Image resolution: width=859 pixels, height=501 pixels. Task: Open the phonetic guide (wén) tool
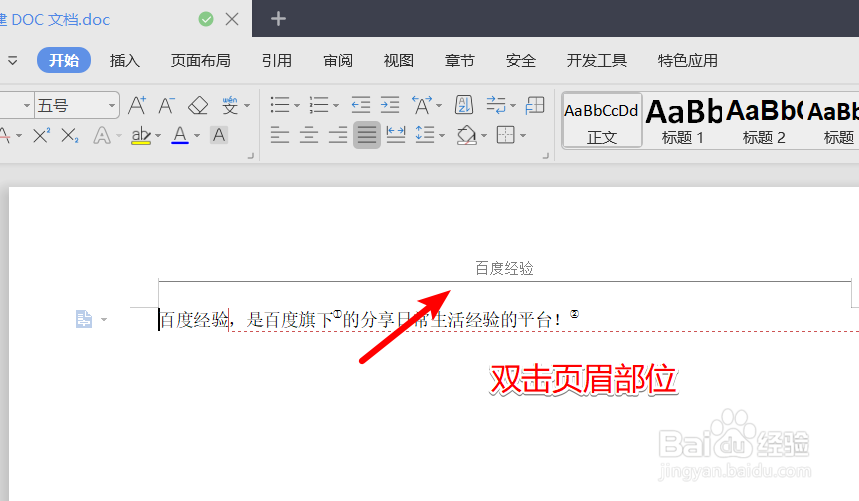tap(230, 105)
